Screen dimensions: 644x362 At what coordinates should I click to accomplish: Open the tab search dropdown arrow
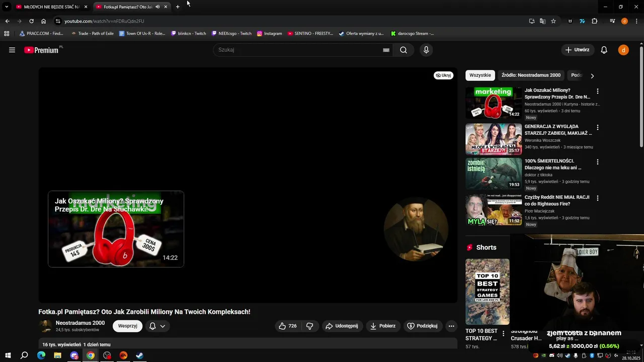7,7
